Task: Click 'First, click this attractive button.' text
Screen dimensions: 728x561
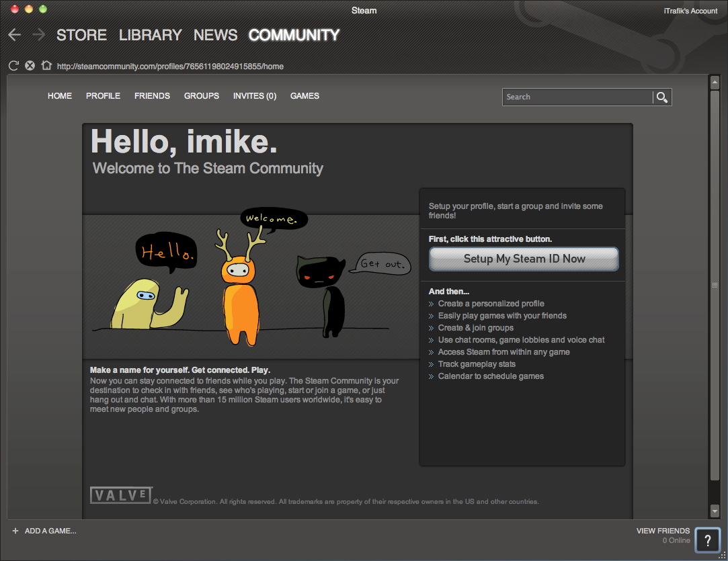Action: [x=490, y=239]
